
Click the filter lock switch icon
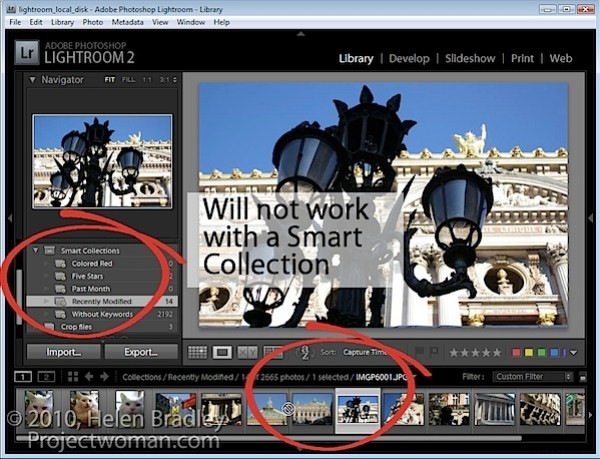click(x=582, y=377)
